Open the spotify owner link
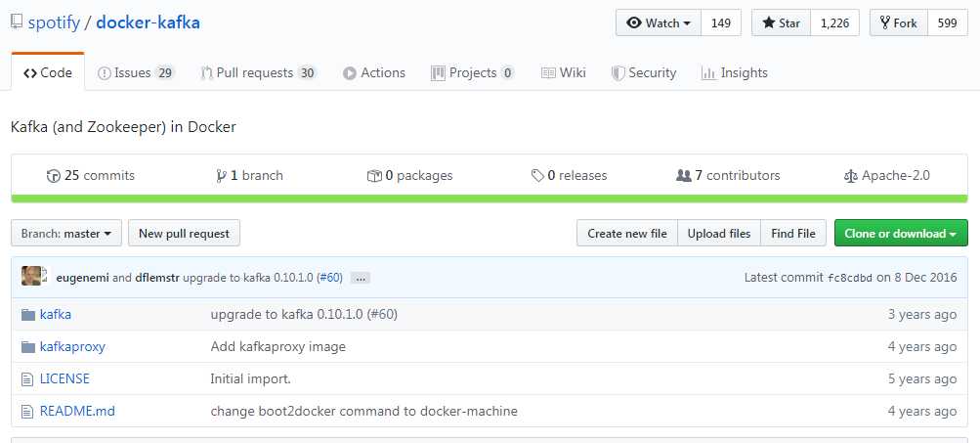Screen dimensions: 980x443 [54, 23]
